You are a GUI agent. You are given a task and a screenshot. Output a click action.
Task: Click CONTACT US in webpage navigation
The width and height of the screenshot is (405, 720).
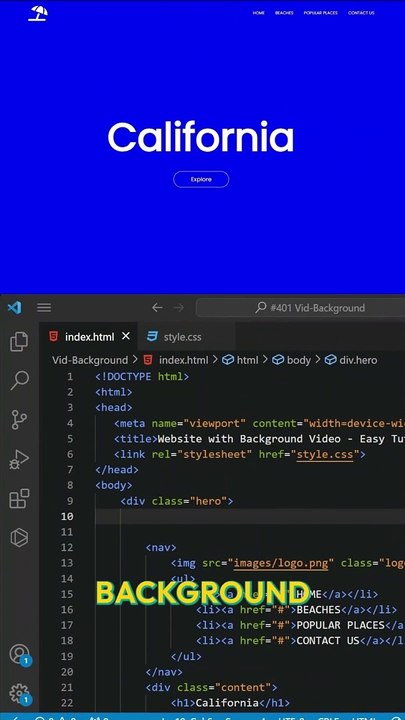tap(361, 13)
